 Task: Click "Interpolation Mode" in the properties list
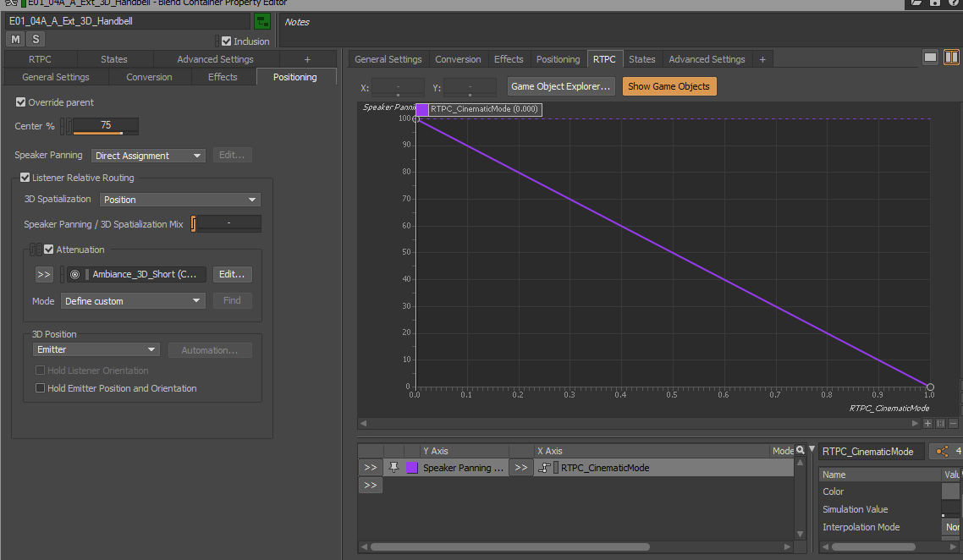tap(861, 527)
